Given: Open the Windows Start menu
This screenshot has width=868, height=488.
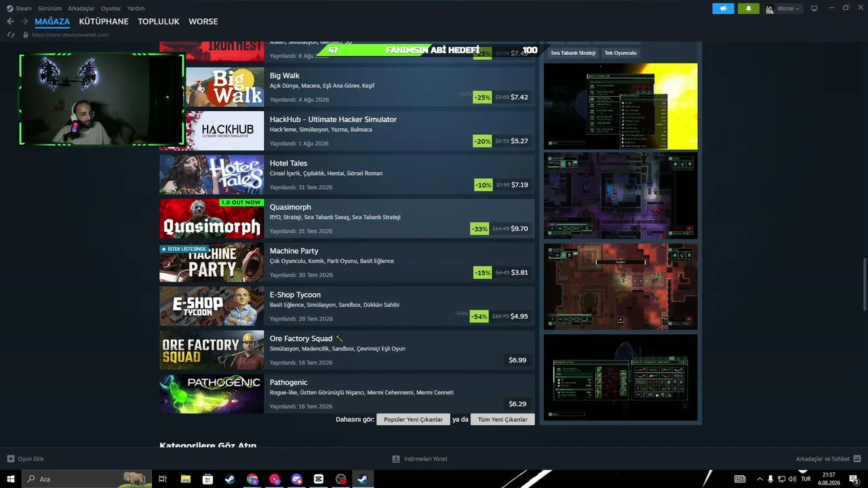Looking at the screenshot, I should point(11,479).
